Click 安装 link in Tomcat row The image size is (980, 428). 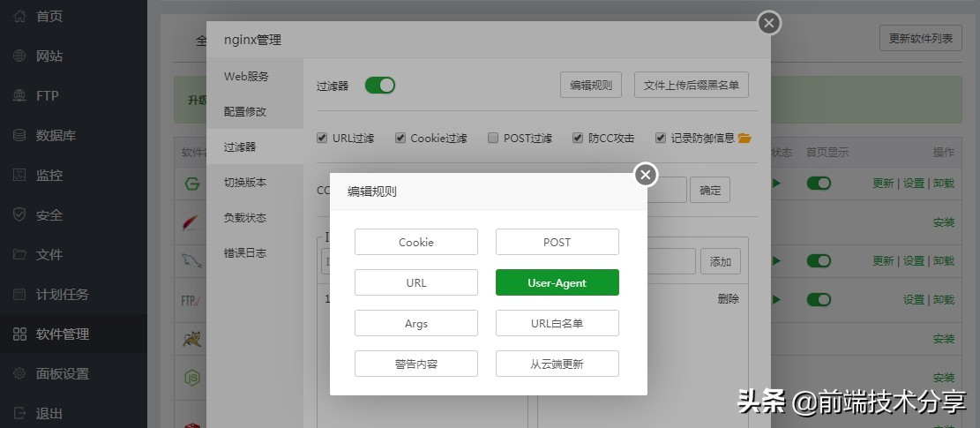[x=944, y=339]
